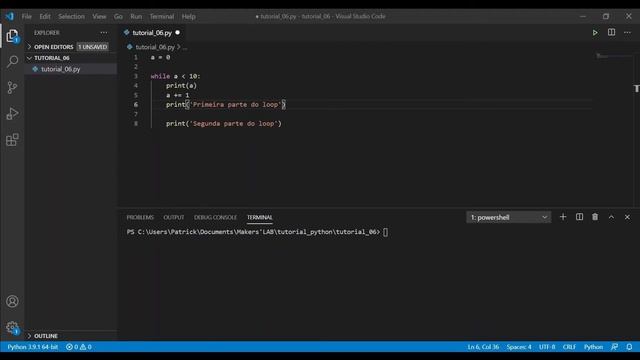This screenshot has width=640, height=360.
Task: Open the Search view in activity bar
Action: click(12, 62)
